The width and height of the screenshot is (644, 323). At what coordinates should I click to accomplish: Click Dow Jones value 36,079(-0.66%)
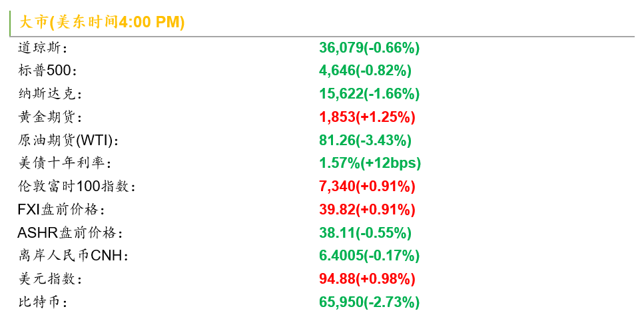click(369, 48)
